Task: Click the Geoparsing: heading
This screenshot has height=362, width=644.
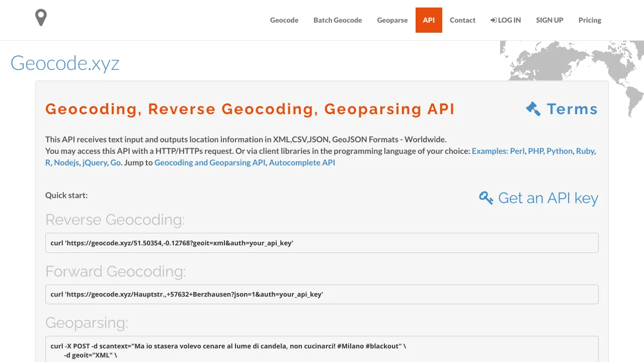Action: (87, 323)
